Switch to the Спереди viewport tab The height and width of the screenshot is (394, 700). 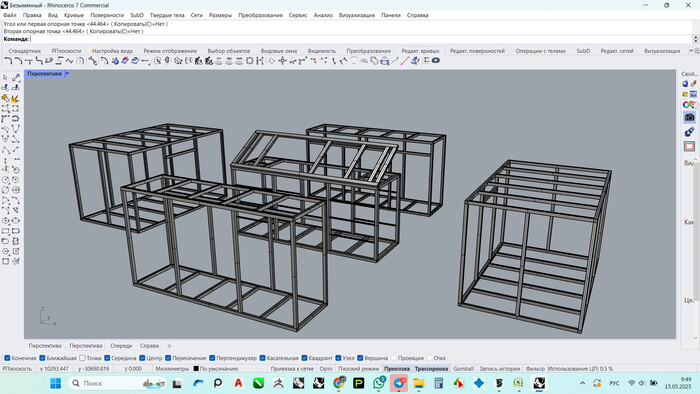point(121,346)
